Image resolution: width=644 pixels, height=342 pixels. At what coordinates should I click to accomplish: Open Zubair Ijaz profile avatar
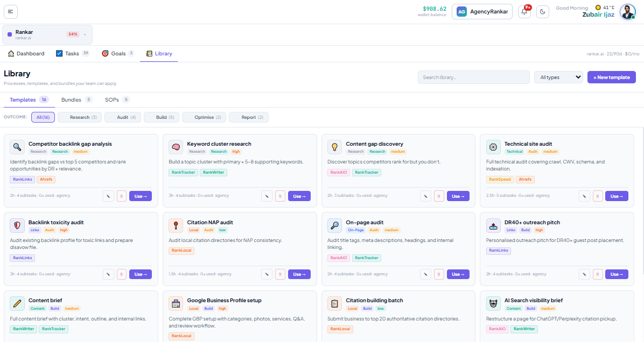[627, 11]
